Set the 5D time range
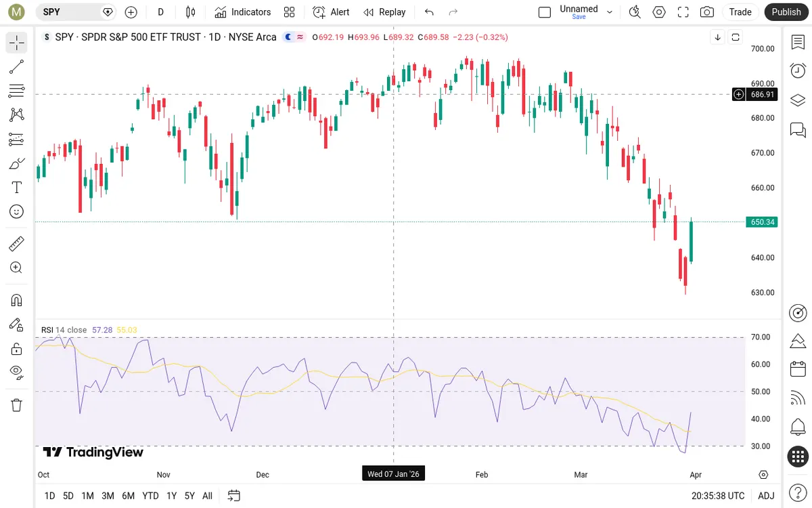The width and height of the screenshot is (812, 508). tap(68, 496)
